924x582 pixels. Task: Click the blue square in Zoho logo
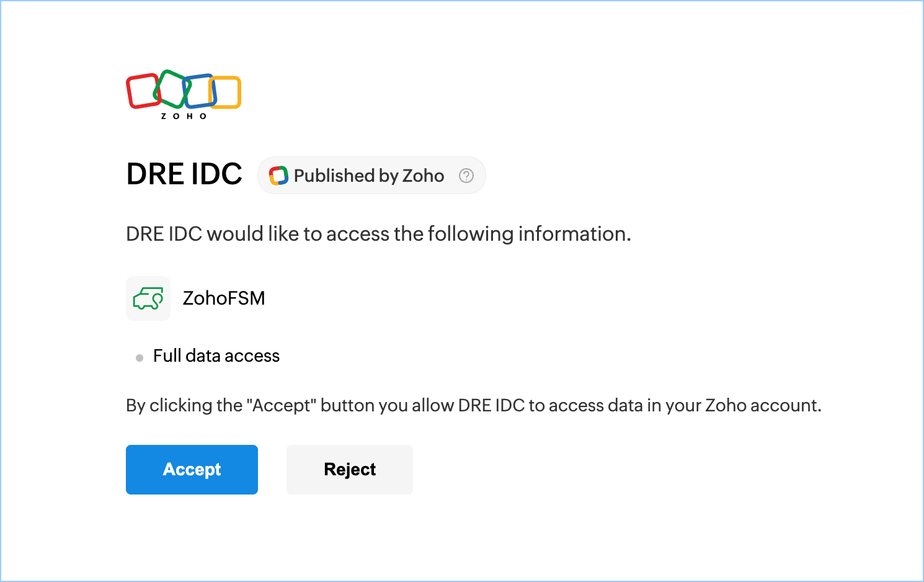click(200, 91)
